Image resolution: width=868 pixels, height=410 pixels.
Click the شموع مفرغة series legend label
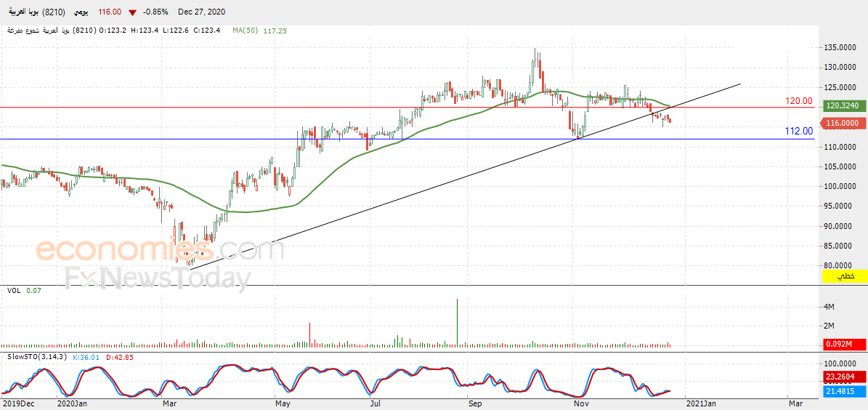coord(22,31)
